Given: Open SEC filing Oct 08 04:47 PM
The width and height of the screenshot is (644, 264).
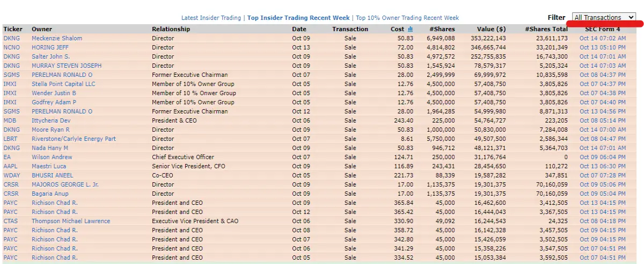Looking at the screenshot, I should 603,139.
